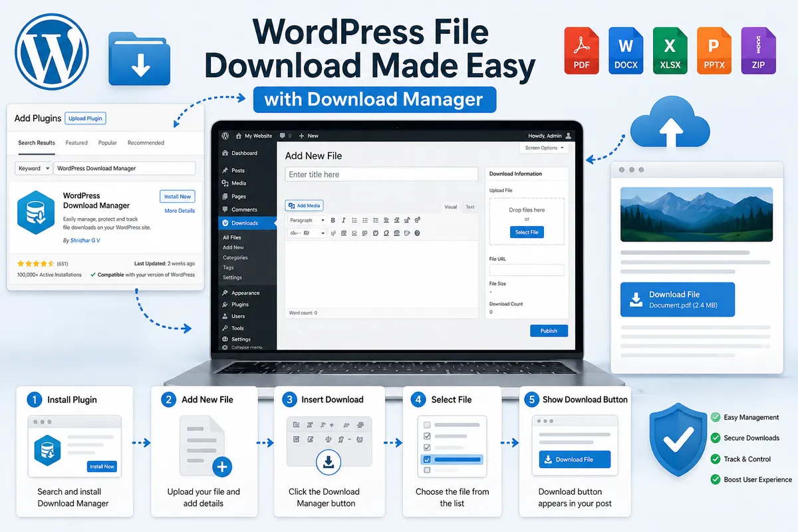Screen dimensions: 798x532
Task: Click the blue plus icon in Add New File step
Action: click(x=221, y=467)
